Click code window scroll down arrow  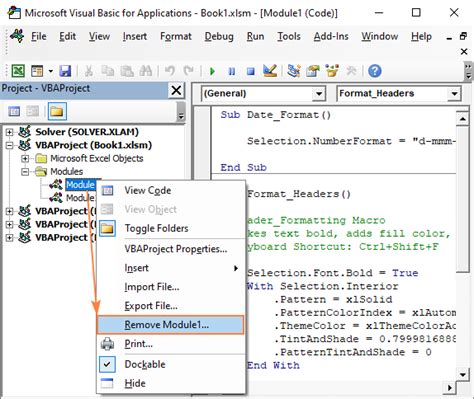click(463, 374)
